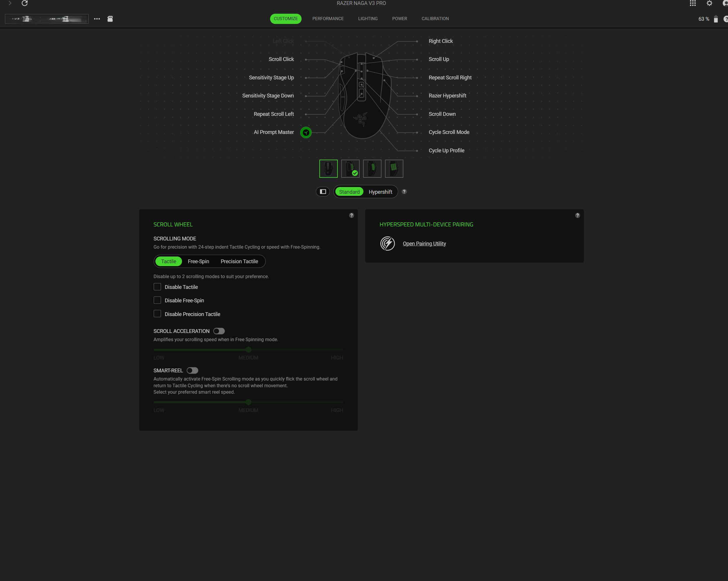Toggle the sidebar panel layout icon

(323, 192)
